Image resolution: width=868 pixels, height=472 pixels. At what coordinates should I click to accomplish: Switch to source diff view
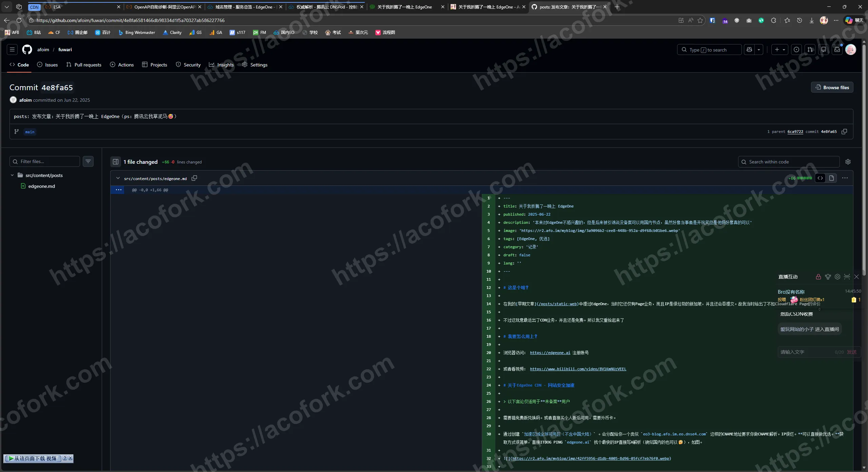820,178
